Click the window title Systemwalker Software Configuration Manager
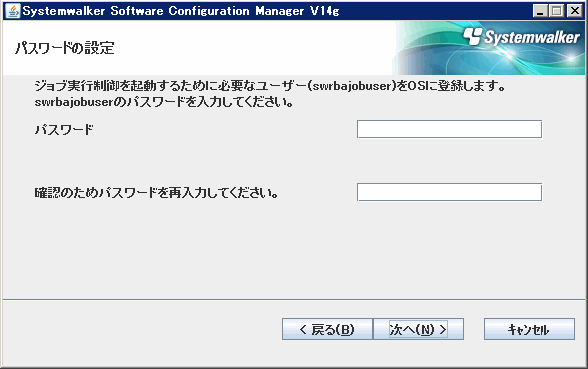The height and width of the screenshot is (369, 588). [x=181, y=11]
